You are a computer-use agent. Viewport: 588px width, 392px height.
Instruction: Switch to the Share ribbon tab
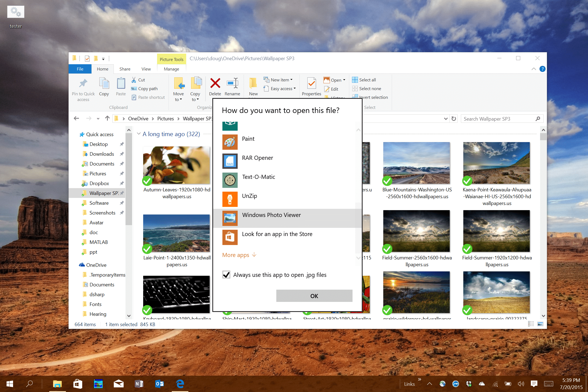pyautogui.click(x=125, y=69)
